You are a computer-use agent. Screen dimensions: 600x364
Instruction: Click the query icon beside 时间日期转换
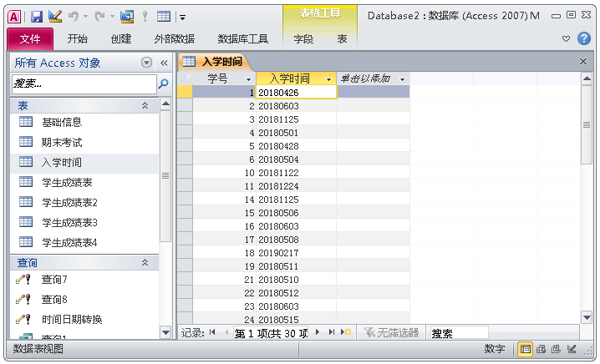pos(23,319)
